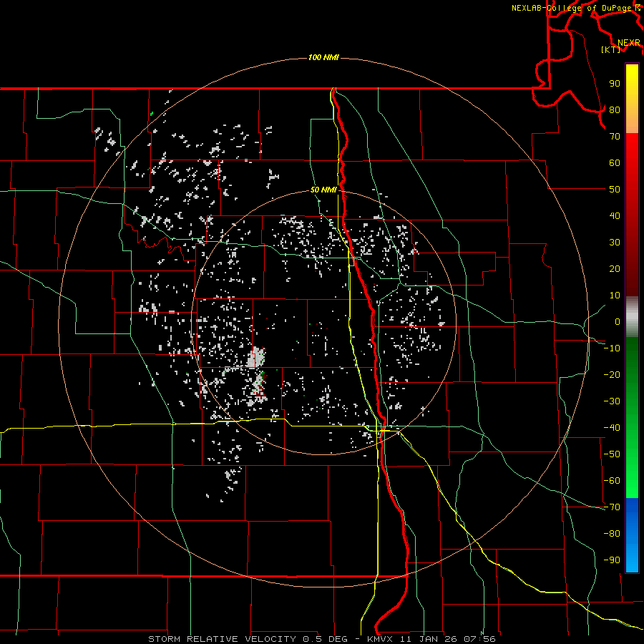This screenshot has width=644, height=644.
Task: Click the -70 value on the velocity scale
Action: click(612, 507)
